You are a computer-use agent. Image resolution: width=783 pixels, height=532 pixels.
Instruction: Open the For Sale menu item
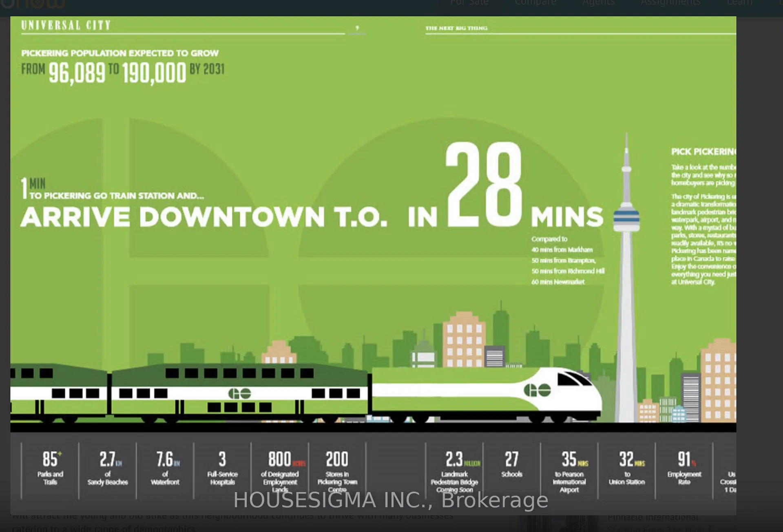pyautogui.click(x=469, y=2)
